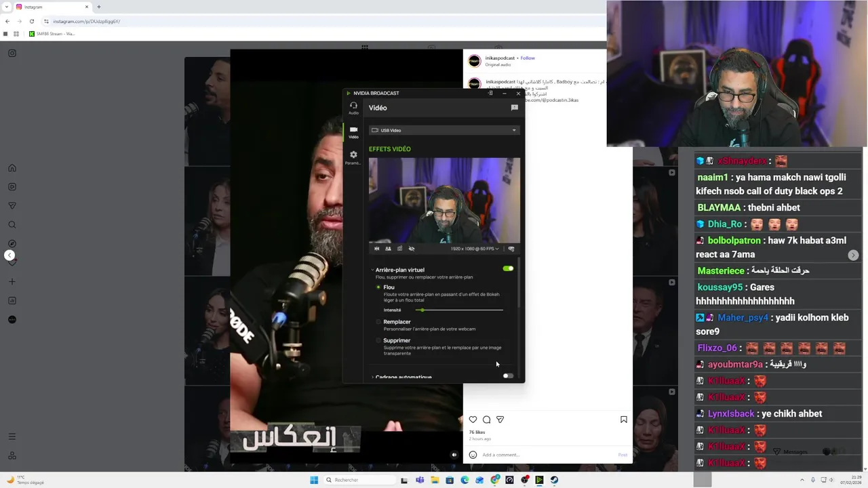Open Reels in Instagram sidebar
Viewport: 868px width, 488px height.
click(12, 187)
